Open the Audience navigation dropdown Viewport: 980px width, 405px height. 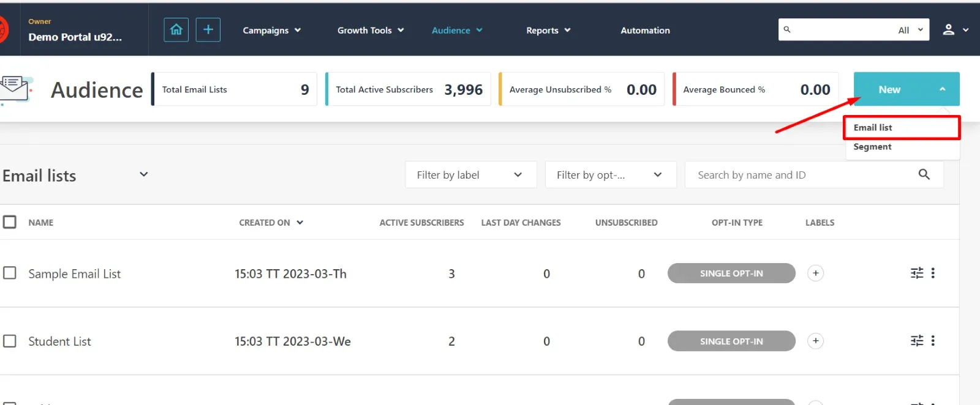point(457,30)
